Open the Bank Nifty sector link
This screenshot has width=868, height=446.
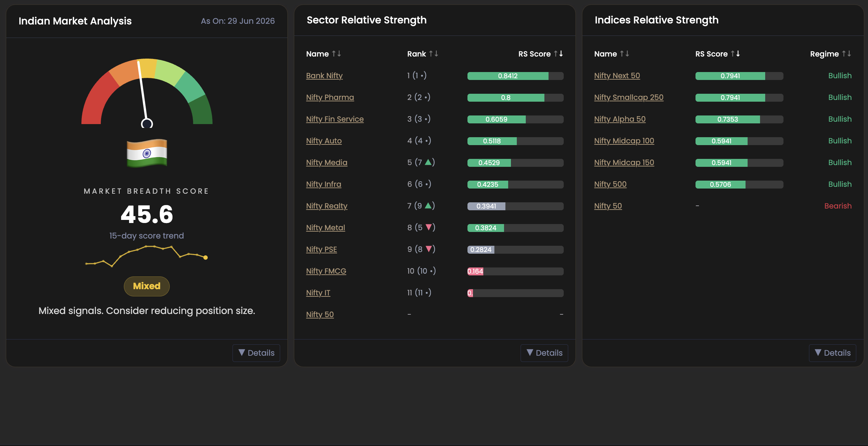pyautogui.click(x=324, y=75)
